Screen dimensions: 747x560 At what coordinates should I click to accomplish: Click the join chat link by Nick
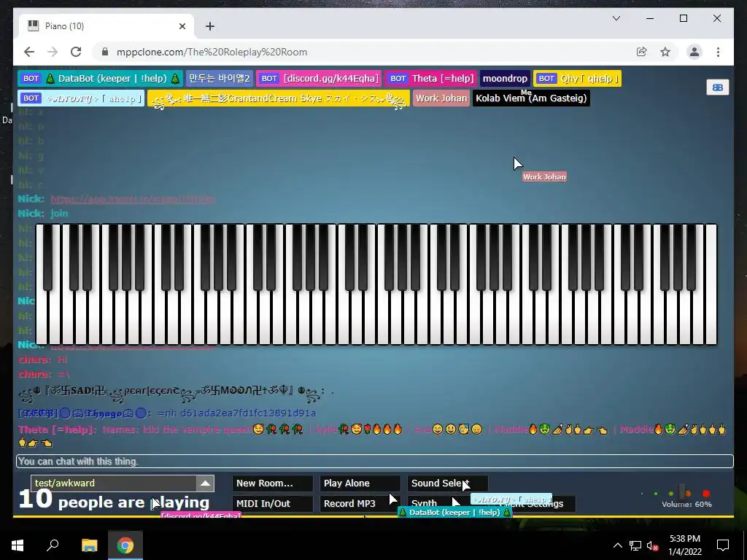click(x=59, y=214)
